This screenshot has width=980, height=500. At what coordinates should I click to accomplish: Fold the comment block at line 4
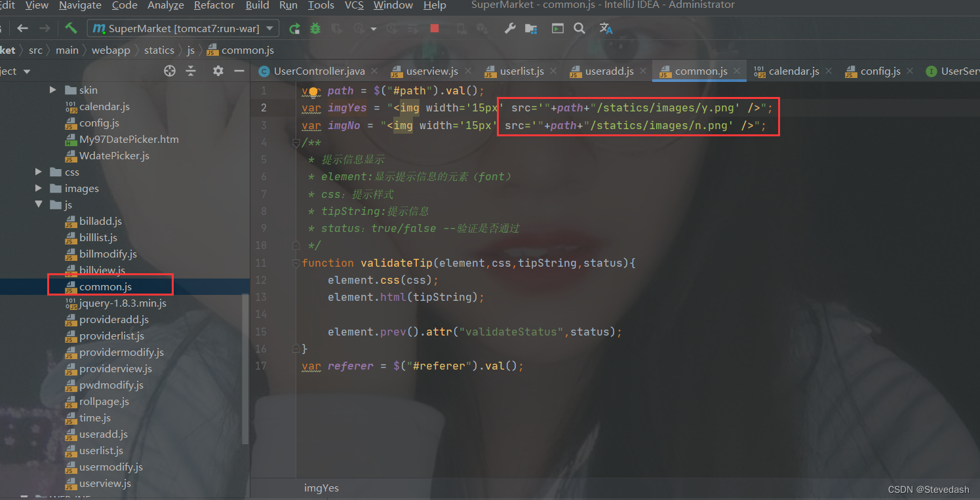pos(296,142)
